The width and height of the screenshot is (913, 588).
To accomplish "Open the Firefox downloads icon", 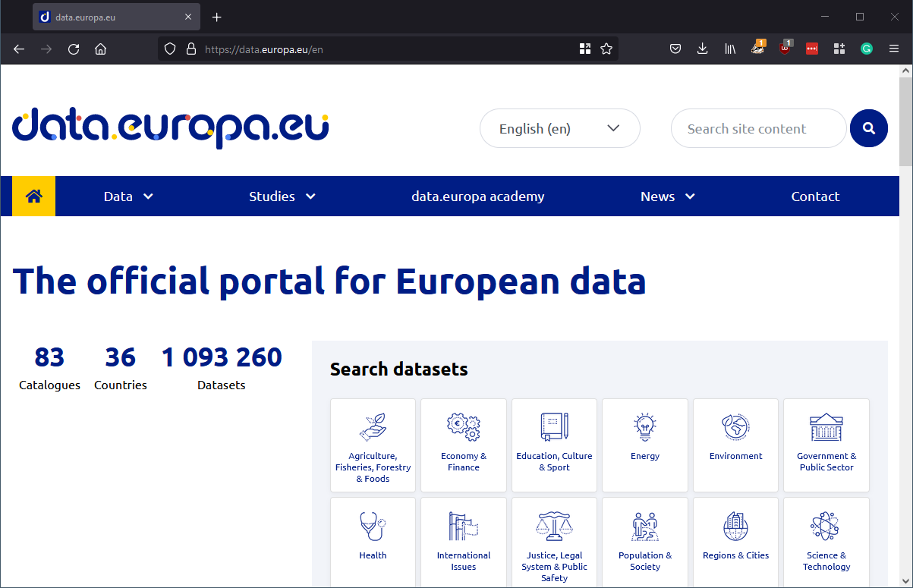I will click(702, 48).
